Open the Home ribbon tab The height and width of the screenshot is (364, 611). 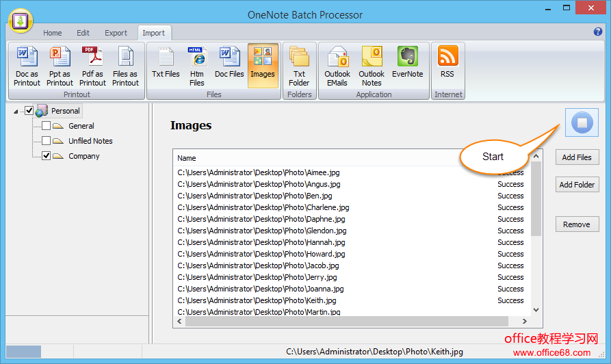coord(53,33)
